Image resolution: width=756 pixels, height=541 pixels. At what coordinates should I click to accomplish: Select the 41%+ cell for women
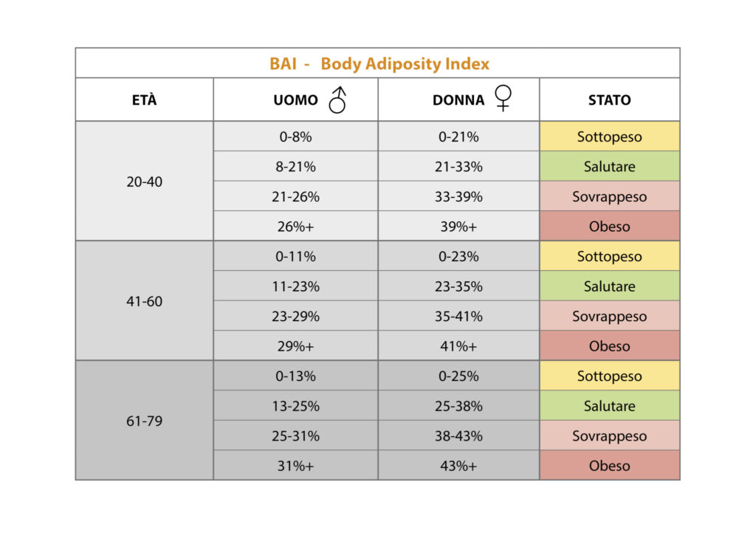click(x=458, y=346)
